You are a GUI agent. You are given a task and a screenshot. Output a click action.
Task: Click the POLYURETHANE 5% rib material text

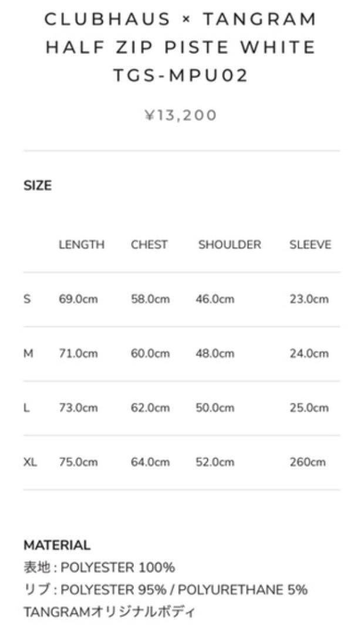pyautogui.click(x=242, y=589)
